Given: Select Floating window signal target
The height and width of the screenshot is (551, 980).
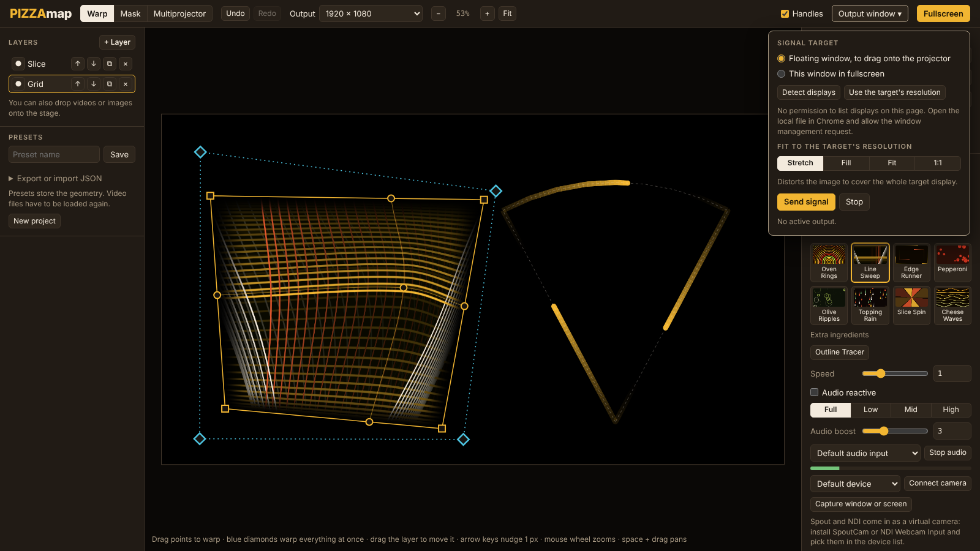Looking at the screenshot, I should coord(781,59).
